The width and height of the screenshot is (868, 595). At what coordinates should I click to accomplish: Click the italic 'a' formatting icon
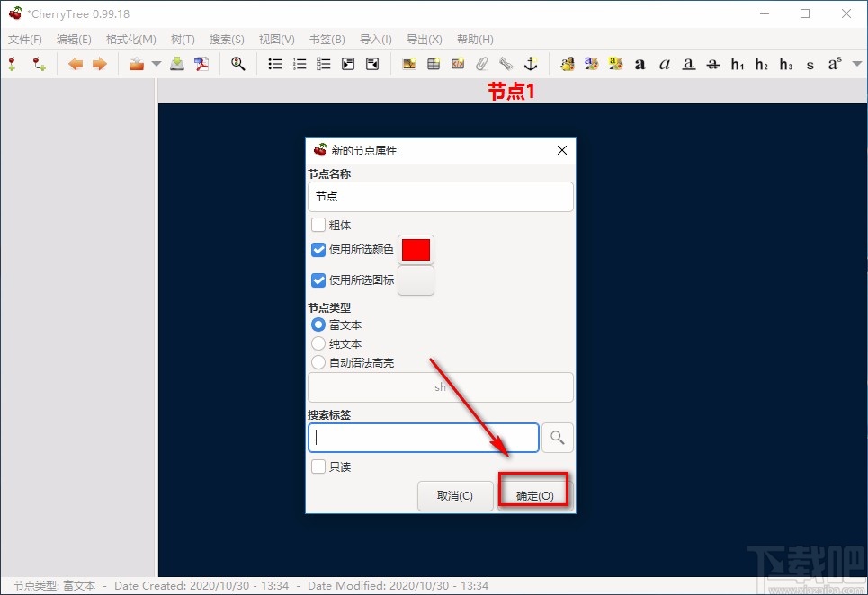pos(665,65)
